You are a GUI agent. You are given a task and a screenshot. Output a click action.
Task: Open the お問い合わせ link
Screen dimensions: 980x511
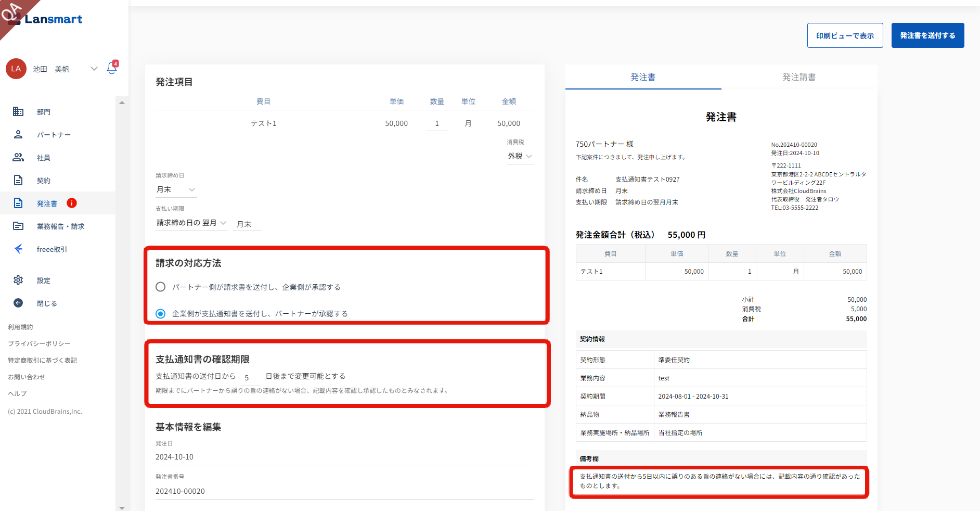[27, 377]
